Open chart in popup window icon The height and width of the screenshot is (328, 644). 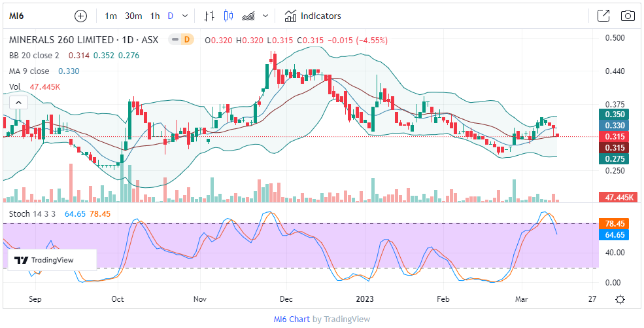click(603, 16)
